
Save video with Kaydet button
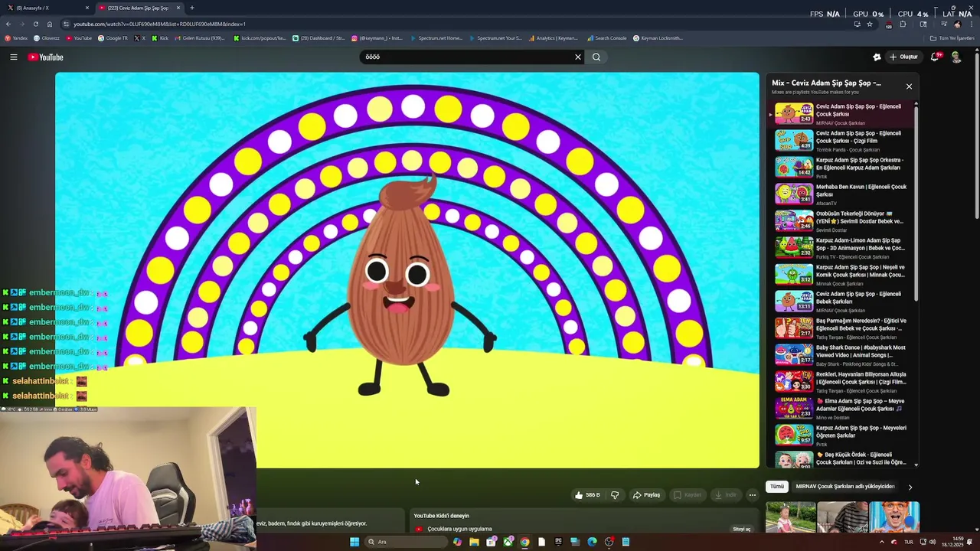[x=687, y=495]
